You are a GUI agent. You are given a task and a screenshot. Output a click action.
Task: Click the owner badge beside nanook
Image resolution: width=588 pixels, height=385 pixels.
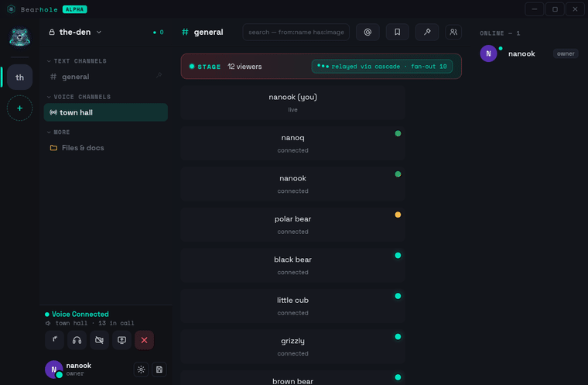[x=566, y=53]
